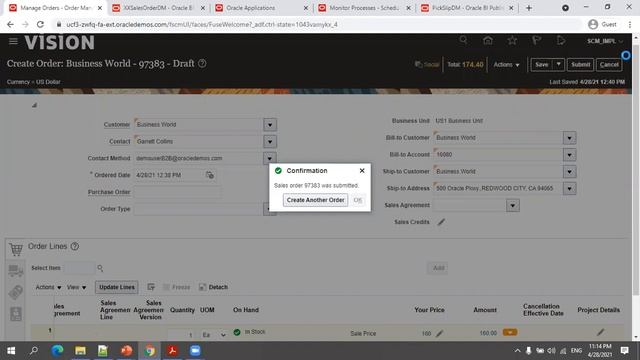Detach the order lines table
This screenshot has width=640, height=360.
[x=213, y=287]
